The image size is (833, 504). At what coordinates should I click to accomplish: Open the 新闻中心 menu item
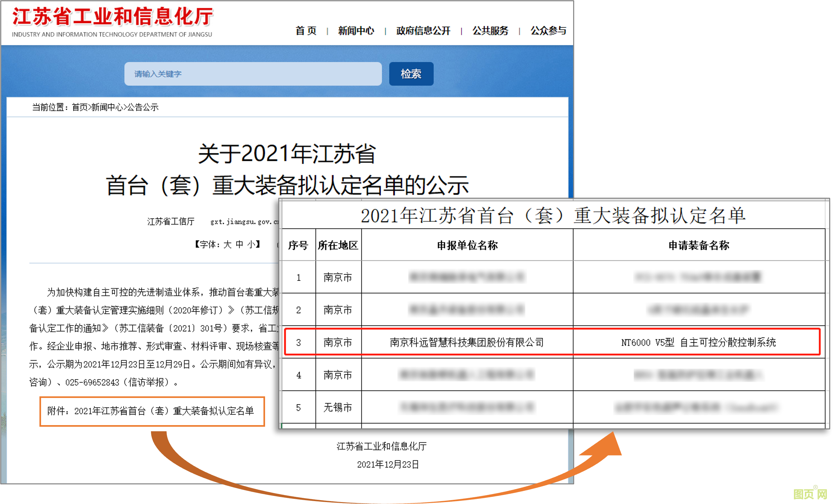click(356, 31)
